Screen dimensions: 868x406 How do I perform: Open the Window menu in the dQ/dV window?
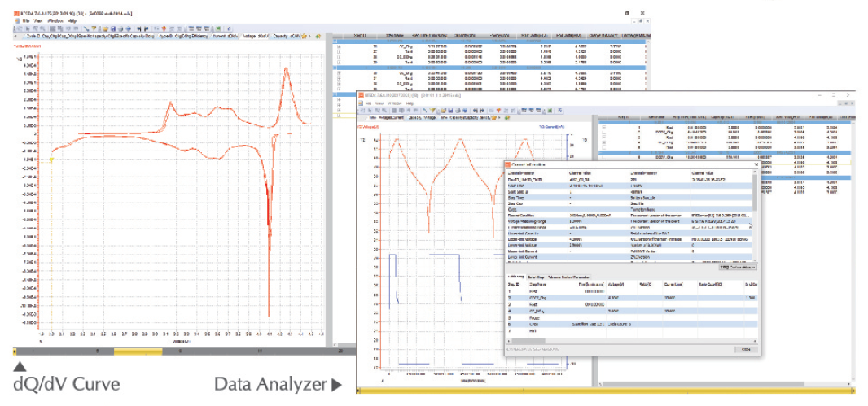[55, 21]
